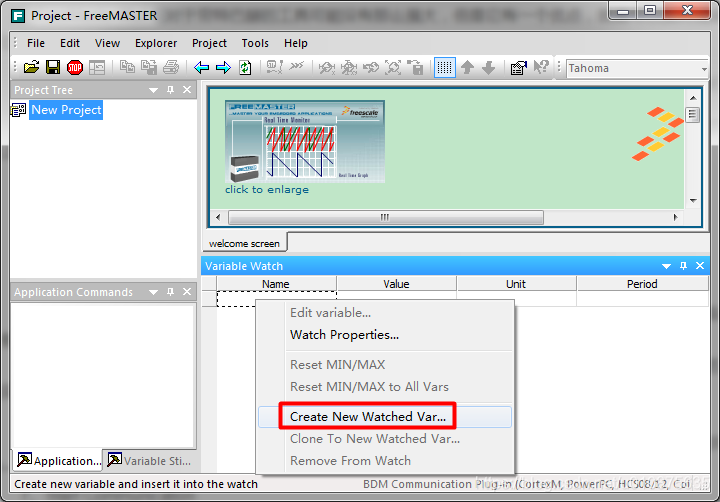The width and height of the screenshot is (720, 502).
Task: Click the Value column header
Action: click(x=396, y=284)
